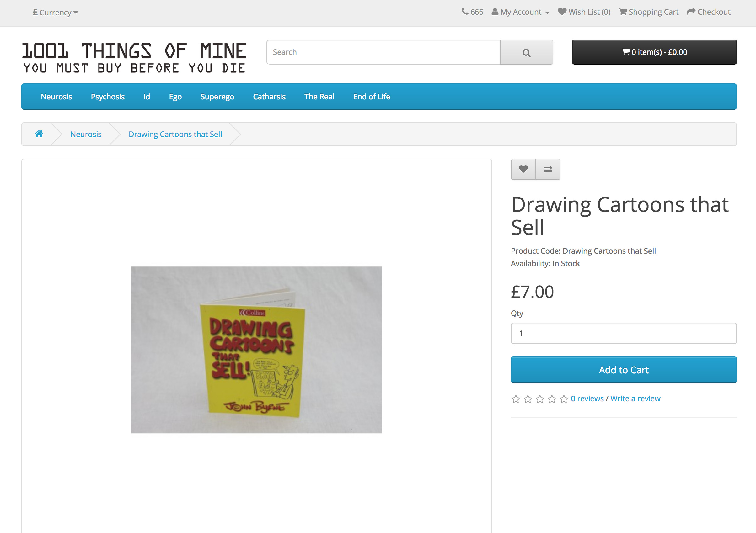
Task: Open the Shopping Cart link in header
Action: 648,12
